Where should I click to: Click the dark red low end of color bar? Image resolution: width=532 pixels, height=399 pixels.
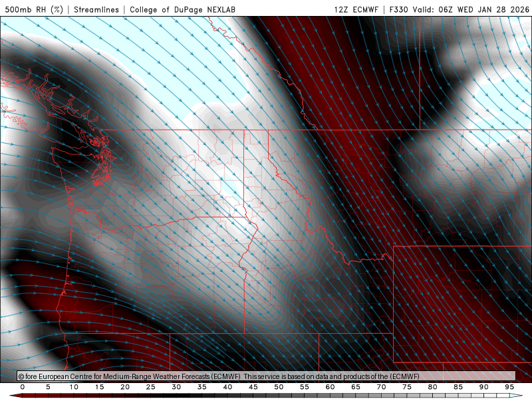click(x=16, y=396)
